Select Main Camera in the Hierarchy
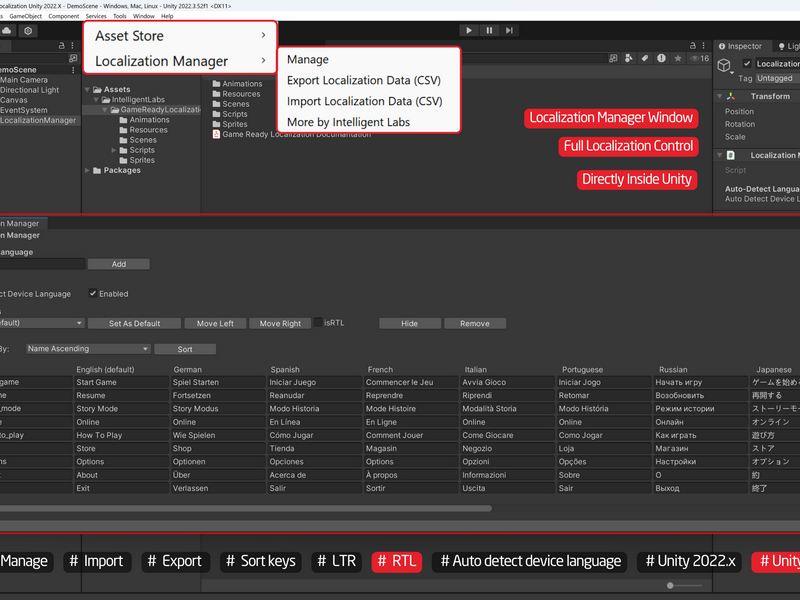The height and width of the screenshot is (600, 800). click(x=24, y=80)
